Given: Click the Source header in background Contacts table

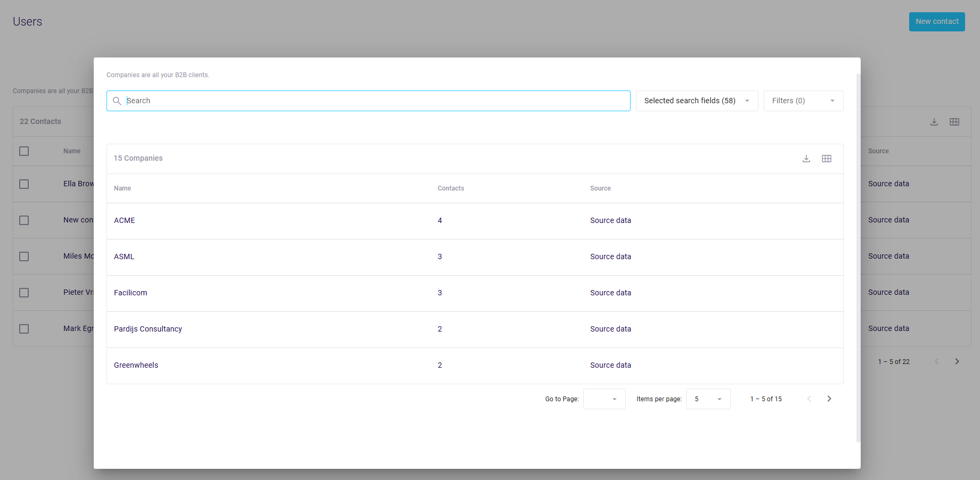Looking at the screenshot, I should pyautogui.click(x=878, y=151).
